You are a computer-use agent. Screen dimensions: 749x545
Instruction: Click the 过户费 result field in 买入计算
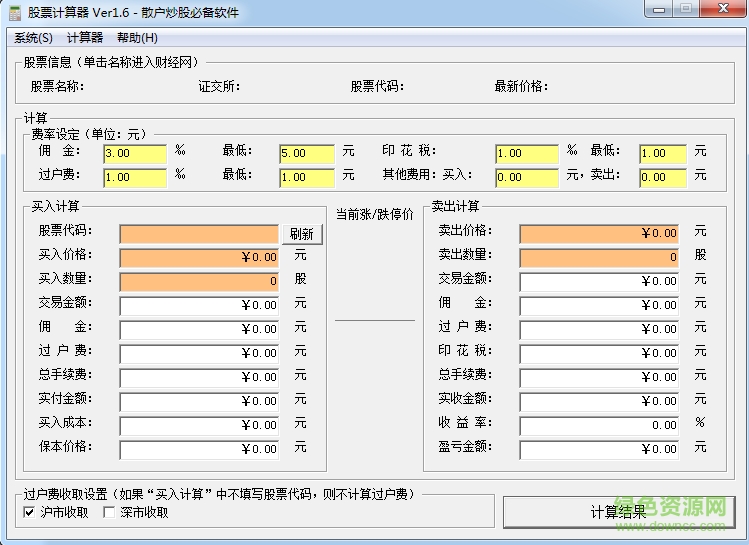point(199,353)
